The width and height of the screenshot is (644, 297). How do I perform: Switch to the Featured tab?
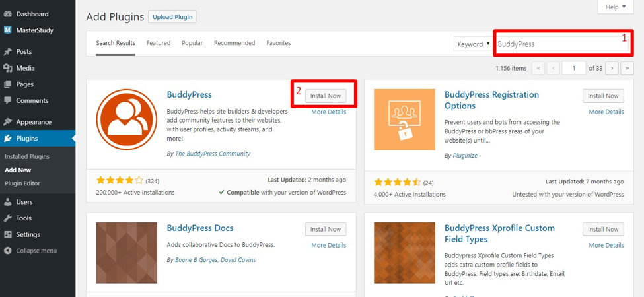[159, 43]
